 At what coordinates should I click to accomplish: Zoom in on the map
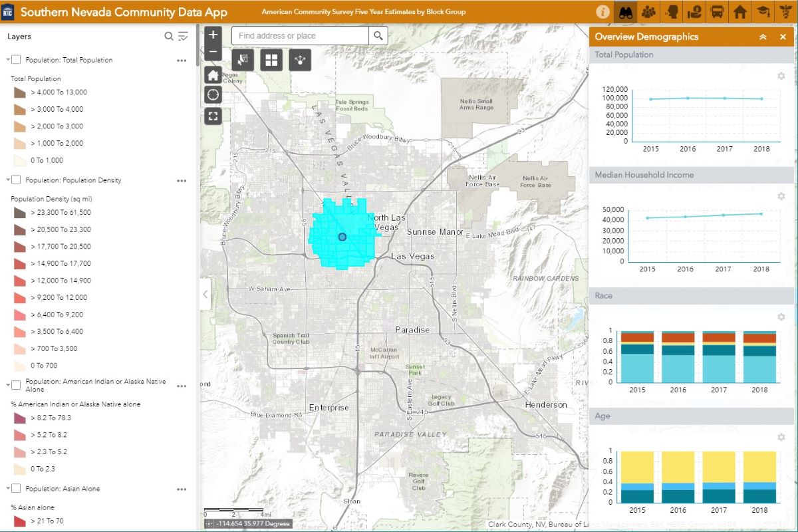(213, 35)
